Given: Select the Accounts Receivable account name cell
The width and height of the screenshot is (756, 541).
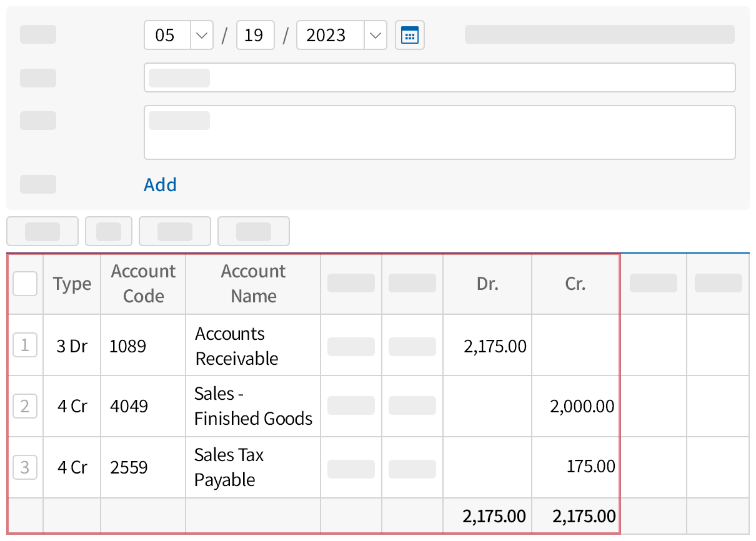Looking at the screenshot, I should pyautogui.click(x=237, y=345).
